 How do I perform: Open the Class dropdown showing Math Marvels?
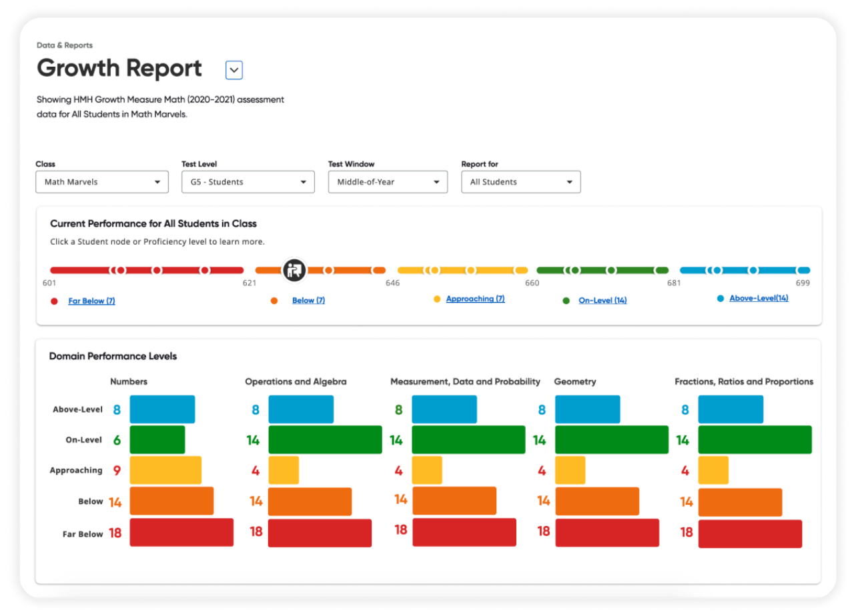[x=101, y=181]
